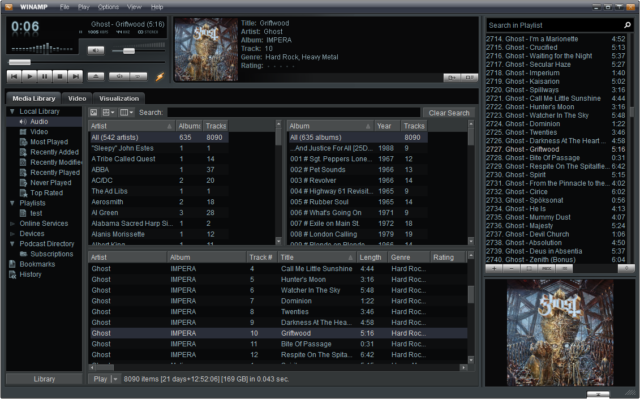Click the orange lightning bolt icon
This screenshot has height=399, width=640.
click(x=160, y=76)
